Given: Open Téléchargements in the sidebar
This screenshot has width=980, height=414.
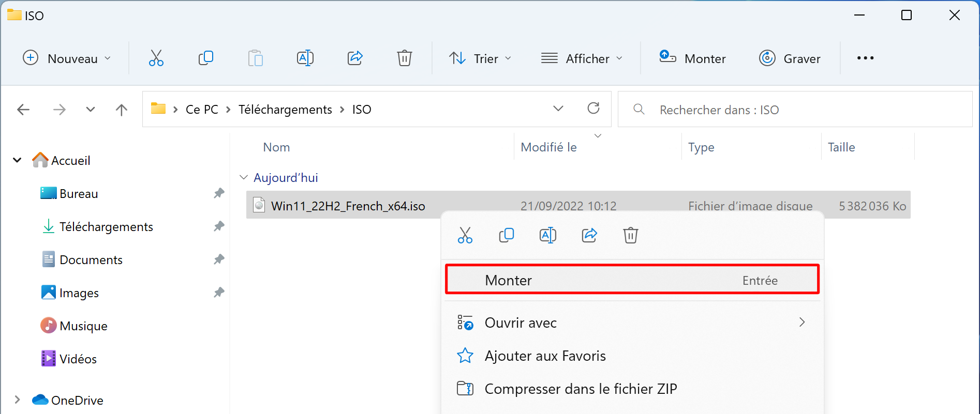Looking at the screenshot, I should (x=106, y=226).
